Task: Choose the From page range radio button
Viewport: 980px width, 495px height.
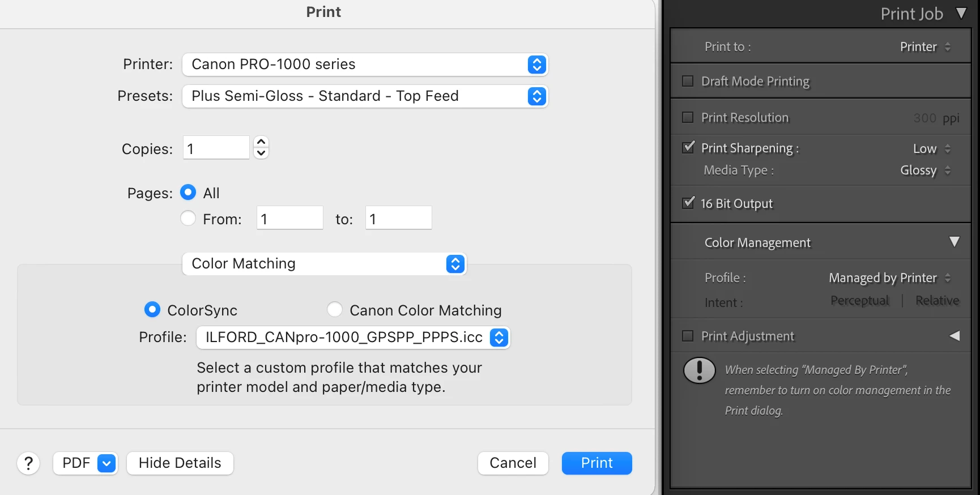Action: [188, 218]
